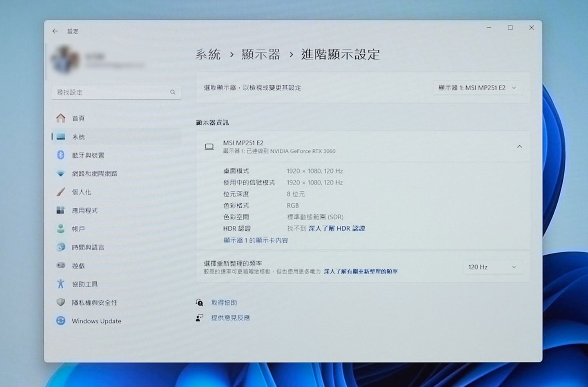Click the feedback icon
Screen dimensions: 588x387
point(199,318)
